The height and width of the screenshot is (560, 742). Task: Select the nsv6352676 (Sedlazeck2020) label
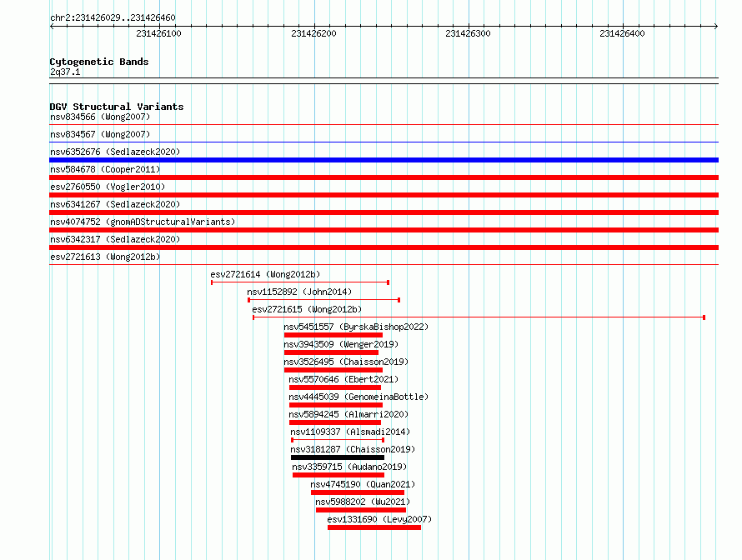tap(115, 152)
